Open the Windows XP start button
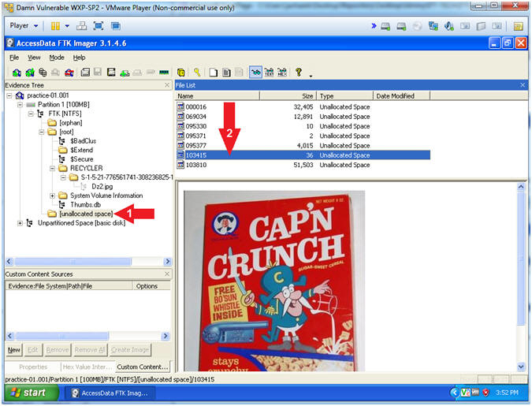This screenshot has width=532, height=406. pyautogui.click(x=31, y=393)
